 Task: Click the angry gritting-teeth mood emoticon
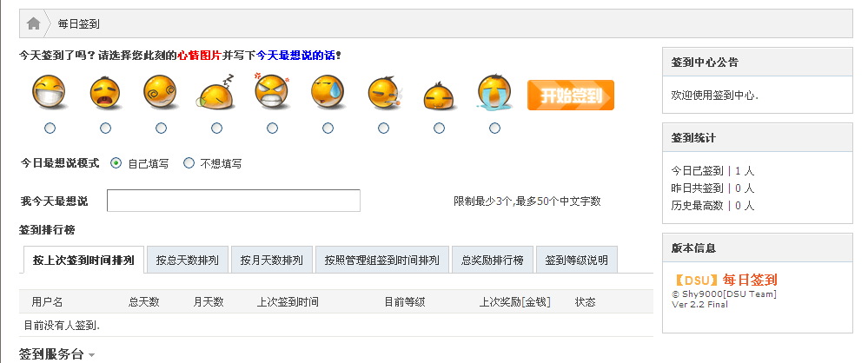pos(272,91)
